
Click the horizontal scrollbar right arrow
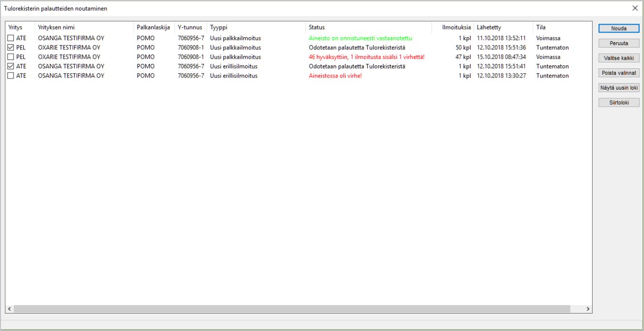pos(588,309)
